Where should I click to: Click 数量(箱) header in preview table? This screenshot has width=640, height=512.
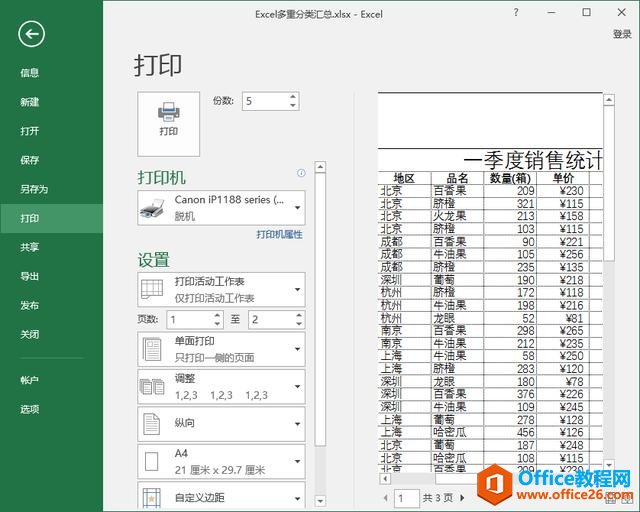point(510,178)
